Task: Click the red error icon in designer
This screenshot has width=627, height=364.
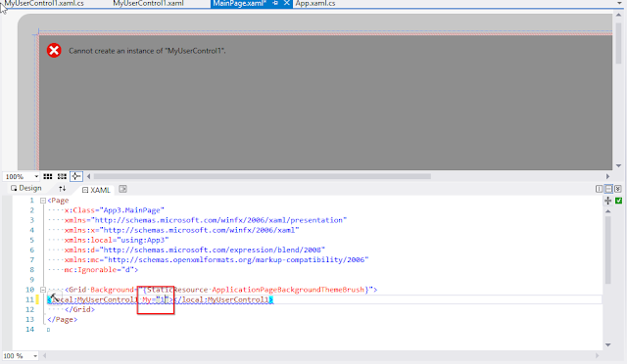Action: coord(54,51)
